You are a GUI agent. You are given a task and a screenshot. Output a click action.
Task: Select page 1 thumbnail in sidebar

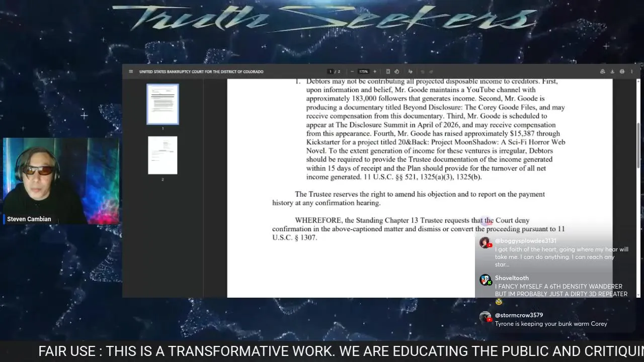[x=163, y=104]
